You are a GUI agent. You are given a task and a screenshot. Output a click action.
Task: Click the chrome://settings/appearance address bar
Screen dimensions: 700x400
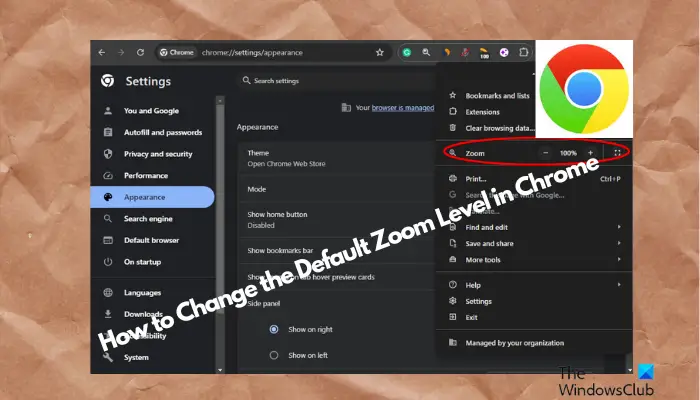click(272, 52)
